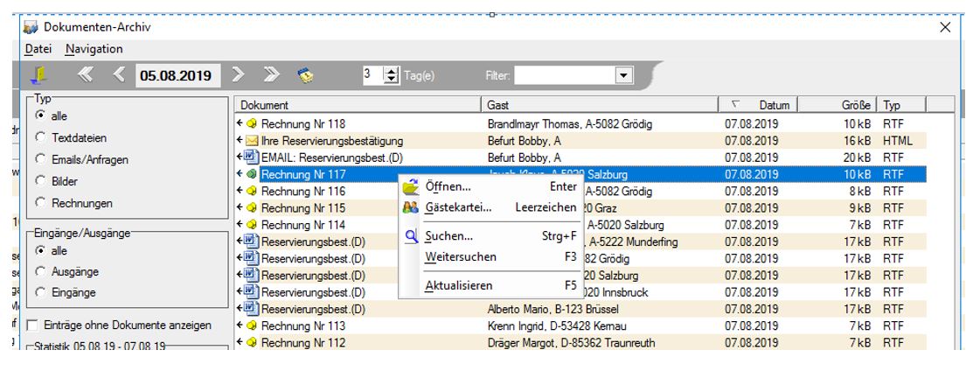Adjust the Tag(e) number spinner arrows
The height and width of the screenshot is (371, 980).
point(392,76)
